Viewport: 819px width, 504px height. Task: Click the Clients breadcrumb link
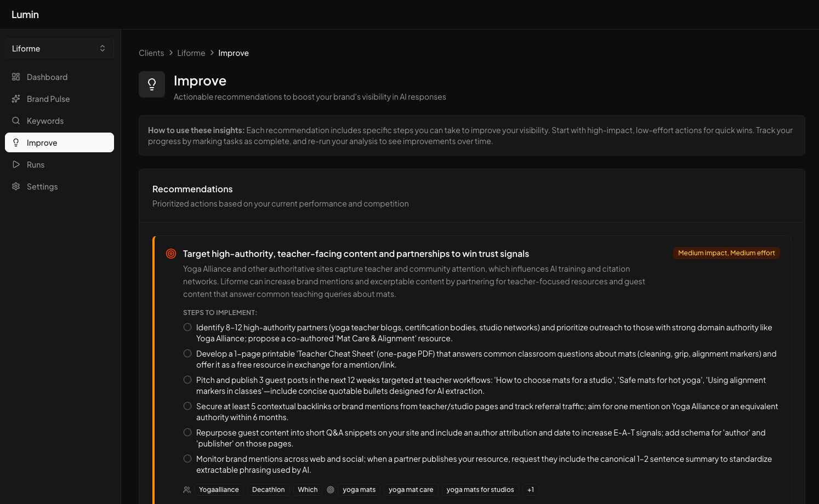pos(151,53)
